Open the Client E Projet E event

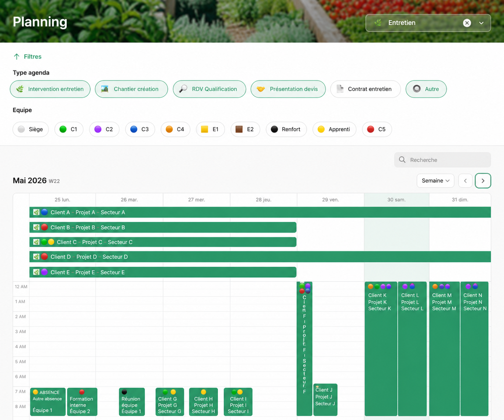(163, 272)
